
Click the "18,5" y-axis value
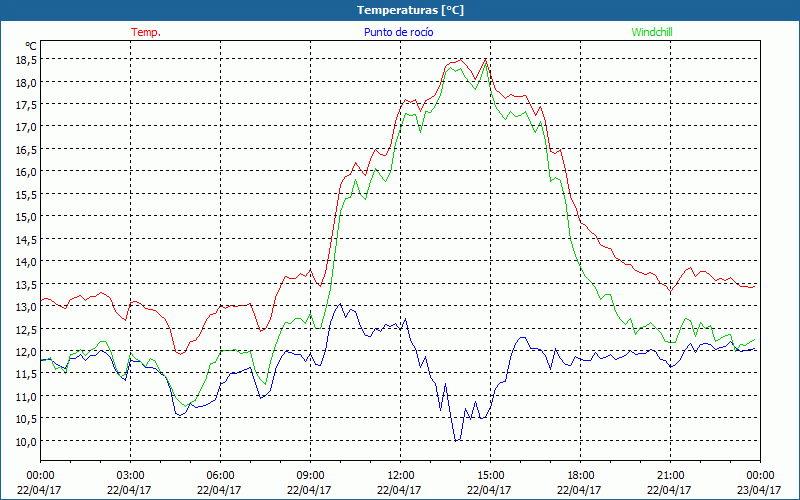coord(27,60)
